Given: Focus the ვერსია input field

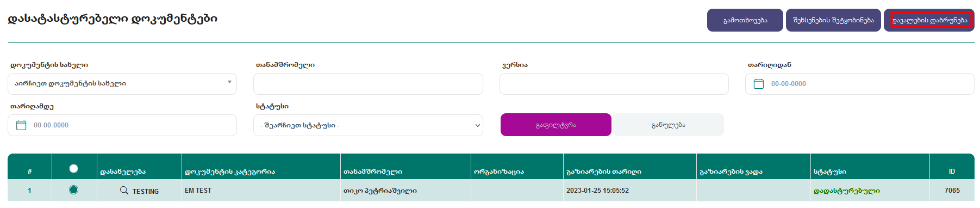Looking at the screenshot, I should tap(614, 84).
